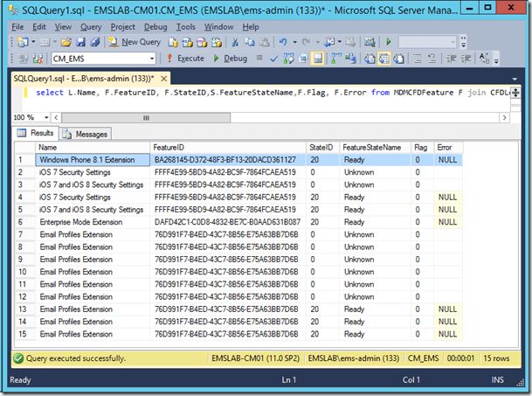Viewport: 532px width, 396px height.
Task: Click the Undo icon in toolbar
Action: tap(284, 42)
